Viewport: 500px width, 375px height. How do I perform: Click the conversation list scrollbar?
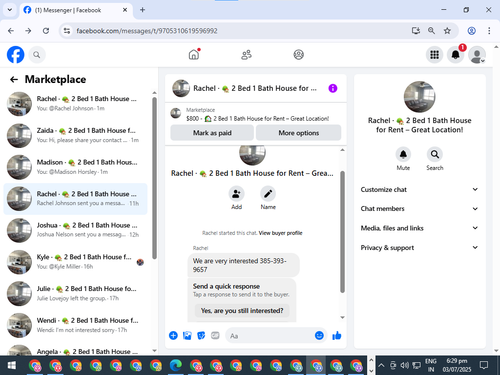click(x=154, y=178)
